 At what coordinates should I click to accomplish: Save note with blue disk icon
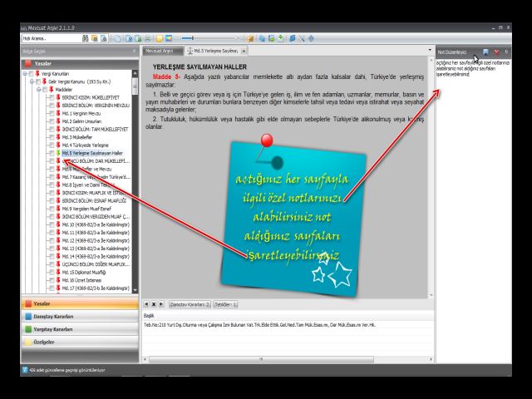(x=486, y=52)
